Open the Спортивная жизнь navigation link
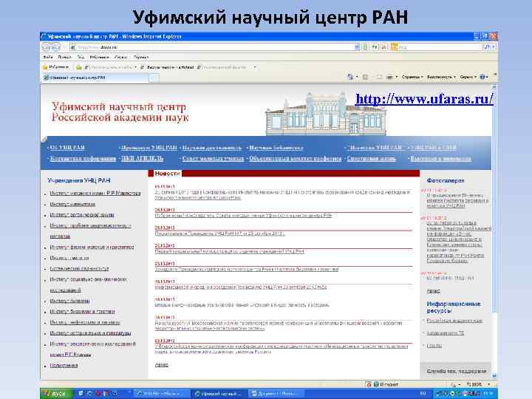Viewport: 532px width, 399px height. [371, 158]
